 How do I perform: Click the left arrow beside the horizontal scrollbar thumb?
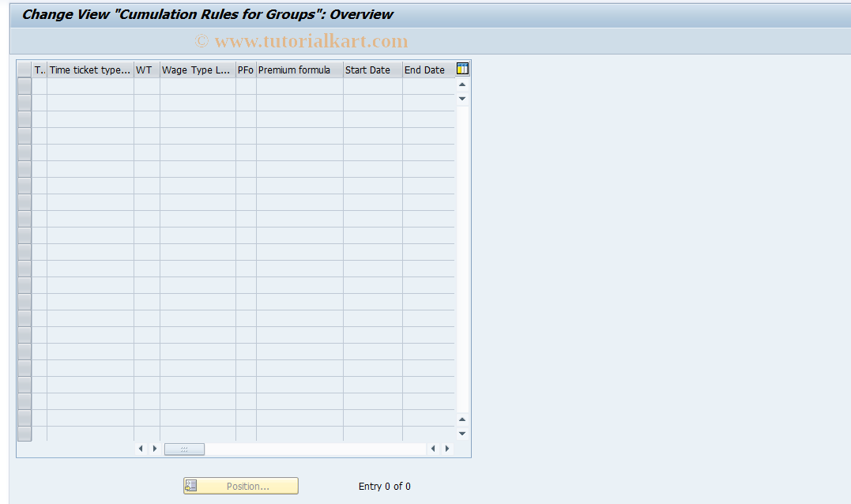tap(141, 449)
